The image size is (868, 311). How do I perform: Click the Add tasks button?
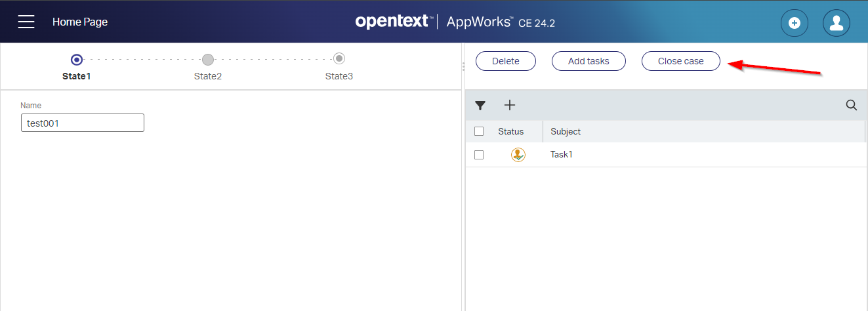589,61
